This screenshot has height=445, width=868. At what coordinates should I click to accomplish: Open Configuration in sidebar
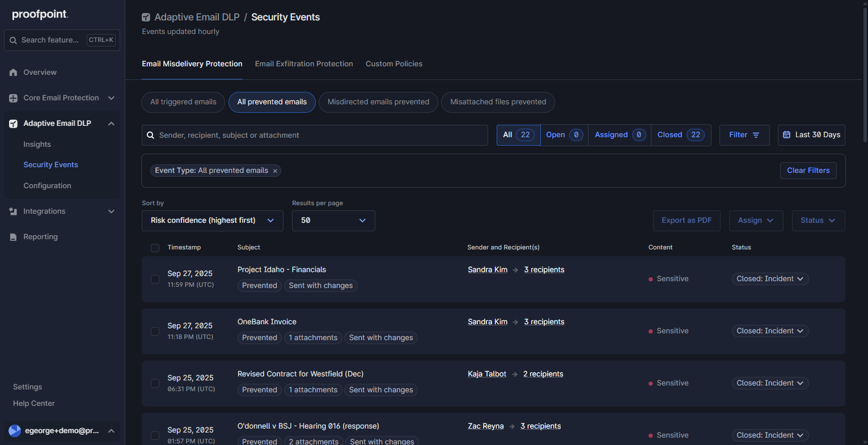(x=47, y=186)
